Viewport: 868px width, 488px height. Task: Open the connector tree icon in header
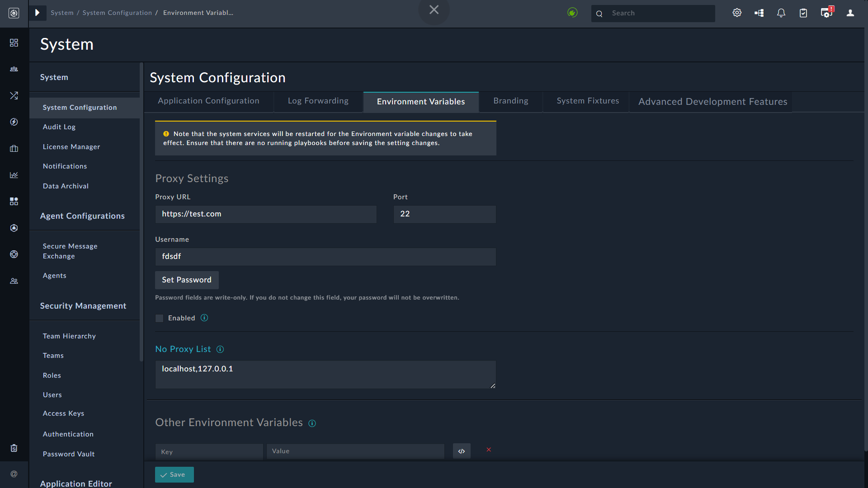[759, 13]
